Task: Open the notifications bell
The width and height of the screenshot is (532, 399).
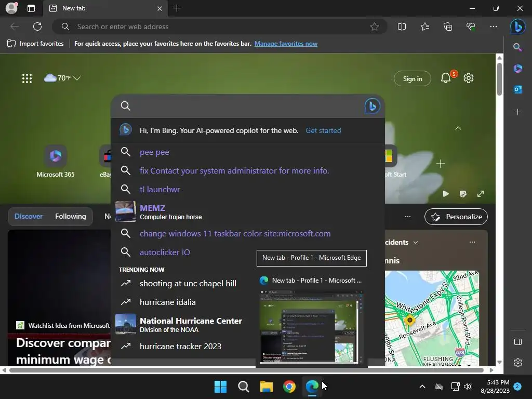Action: [x=446, y=78]
